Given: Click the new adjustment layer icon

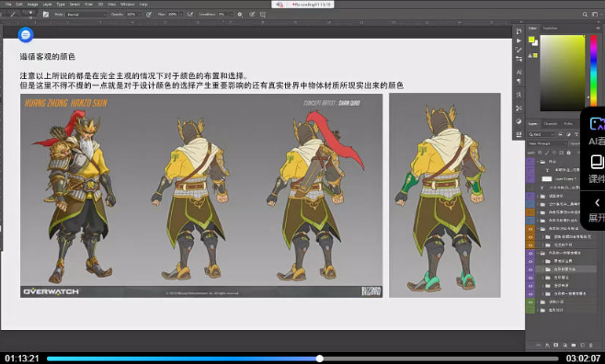Looking at the screenshot, I should pos(565,345).
